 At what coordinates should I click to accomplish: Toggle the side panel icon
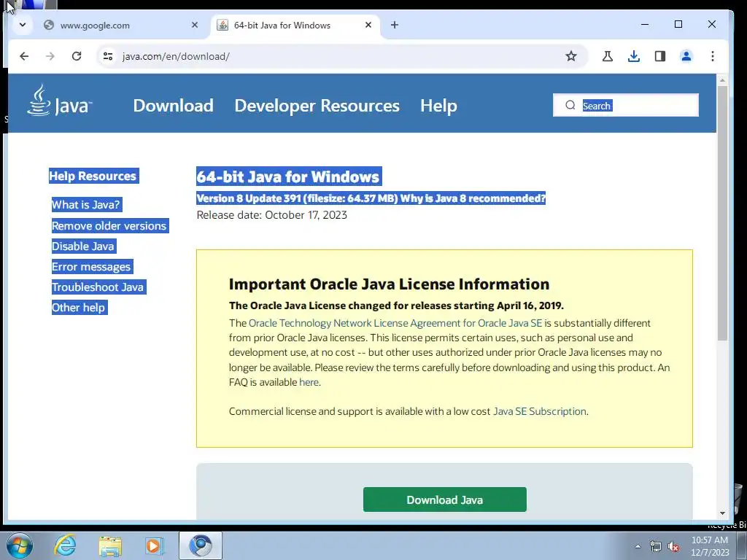pyautogui.click(x=659, y=56)
